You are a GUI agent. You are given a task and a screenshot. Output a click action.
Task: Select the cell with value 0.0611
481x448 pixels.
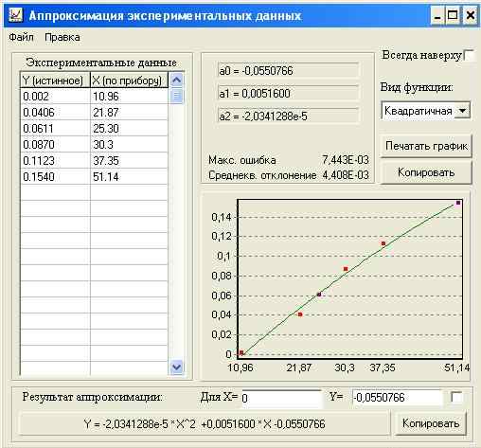tap(55, 128)
